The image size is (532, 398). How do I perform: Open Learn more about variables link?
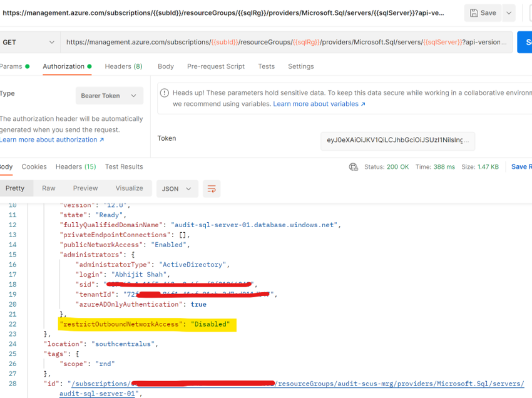click(x=319, y=104)
